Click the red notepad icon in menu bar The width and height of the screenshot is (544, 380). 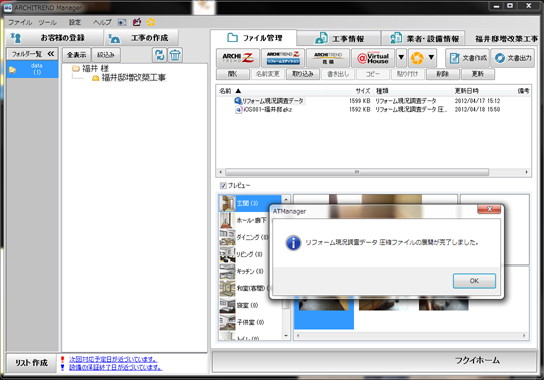tap(137, 22)
